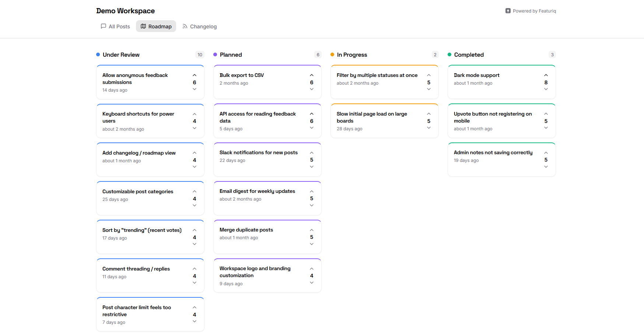
Task: Open the "Powered by Featuriq" link
Action: coord(534,11)
